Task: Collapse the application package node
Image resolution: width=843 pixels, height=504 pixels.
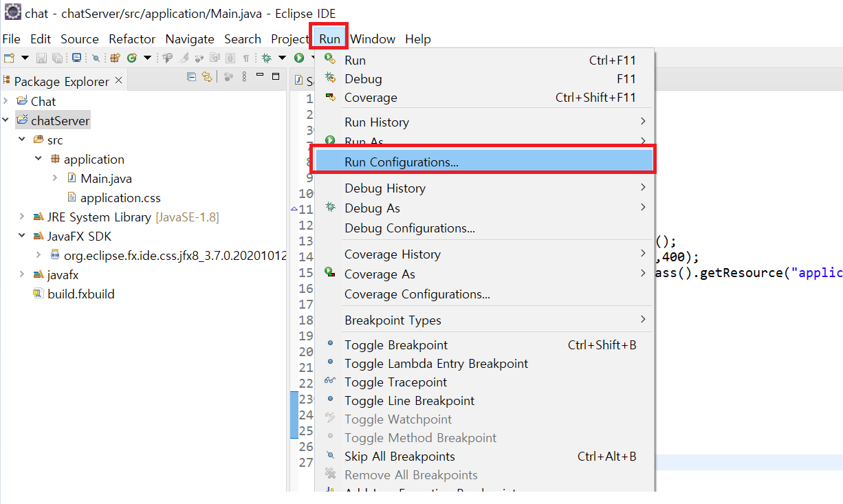Action: (x=39, y=159)
